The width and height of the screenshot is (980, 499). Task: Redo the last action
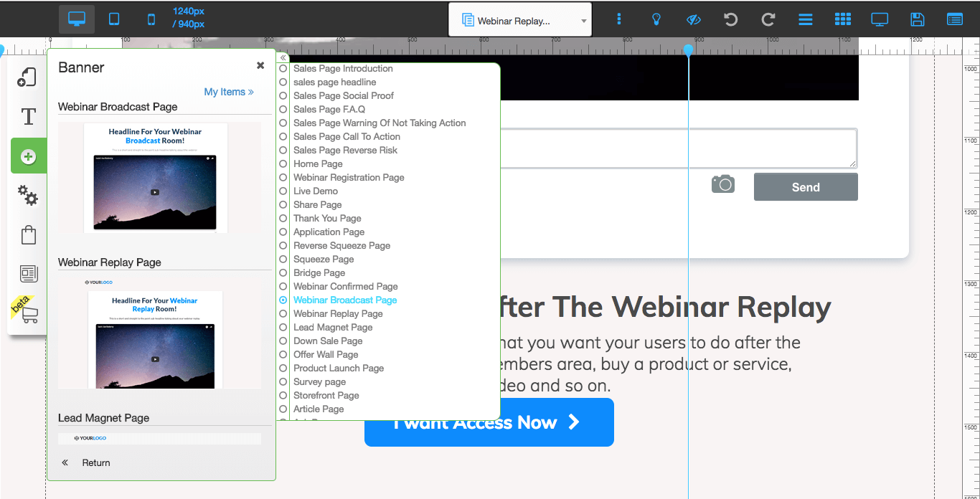(768, 19)
